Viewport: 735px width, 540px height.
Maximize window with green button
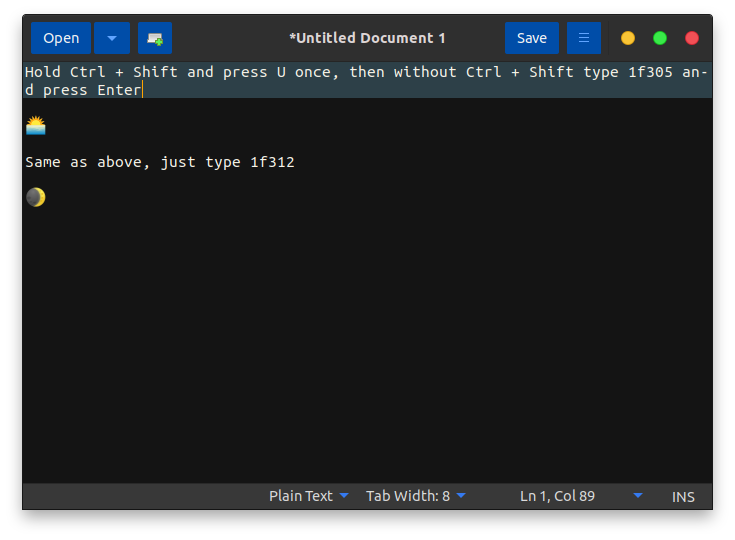tap(660, 38)
